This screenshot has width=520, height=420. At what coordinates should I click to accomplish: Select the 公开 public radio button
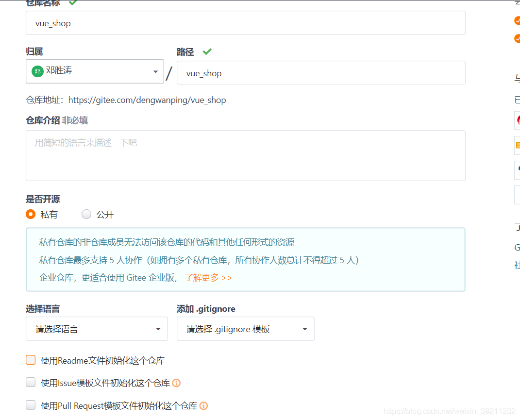(x=86, y=214)
